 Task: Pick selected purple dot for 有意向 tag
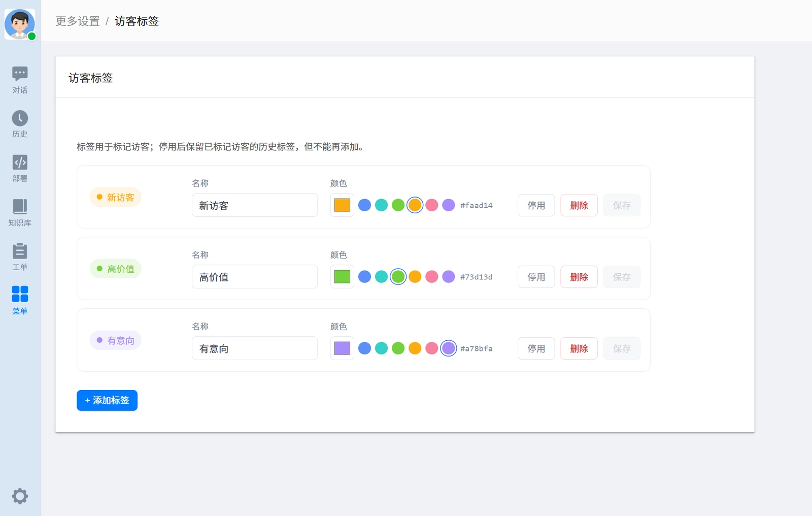click(x=448, y=348)
